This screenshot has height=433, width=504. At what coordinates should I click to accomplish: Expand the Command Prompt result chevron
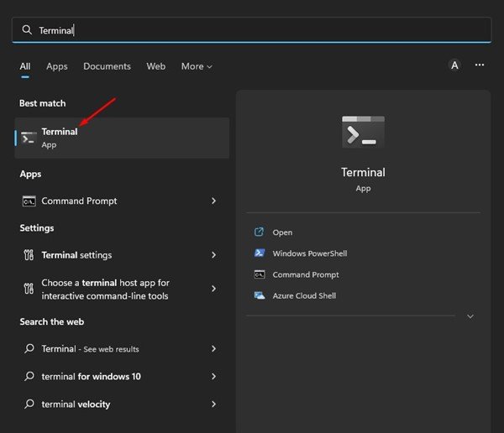[x=213, y=201]
